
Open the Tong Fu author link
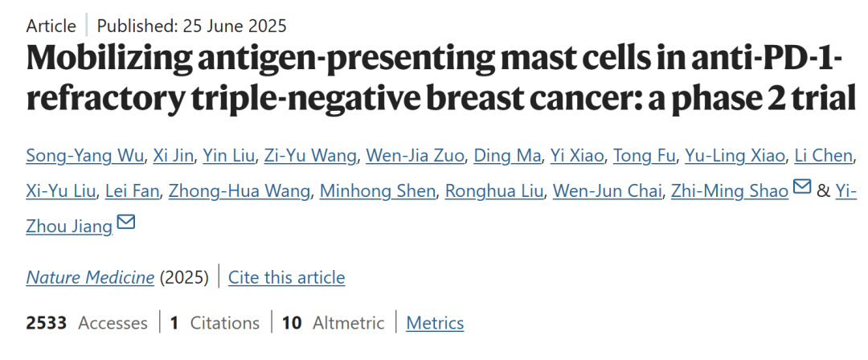[644, 156]
